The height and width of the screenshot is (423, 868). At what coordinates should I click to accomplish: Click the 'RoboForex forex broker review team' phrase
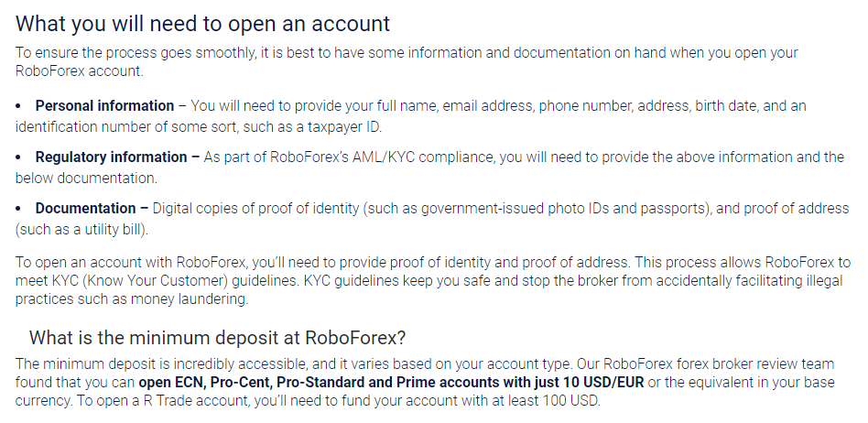click(x=719, y=364)
